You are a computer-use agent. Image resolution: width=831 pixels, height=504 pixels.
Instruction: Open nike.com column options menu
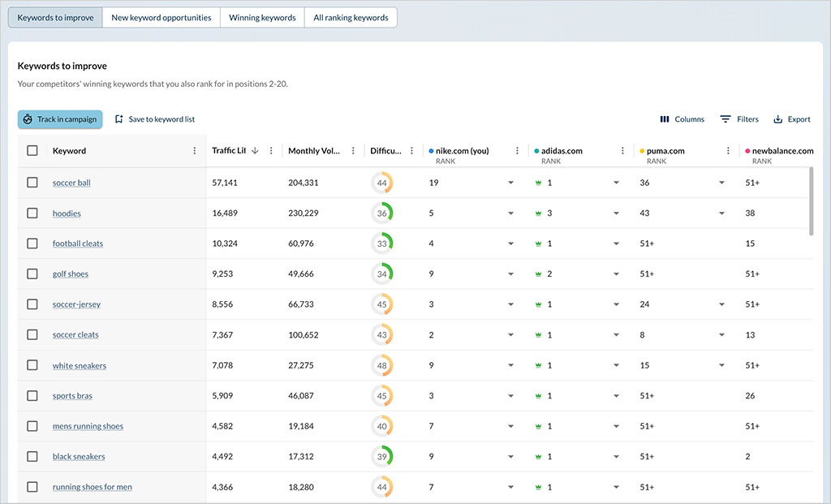click(517, 151)
